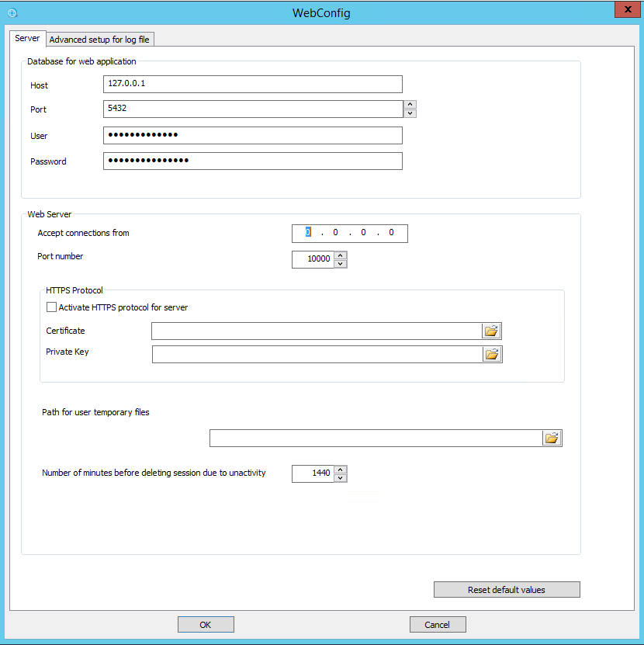Click the Host input field
644x645 pixels.
252,85
